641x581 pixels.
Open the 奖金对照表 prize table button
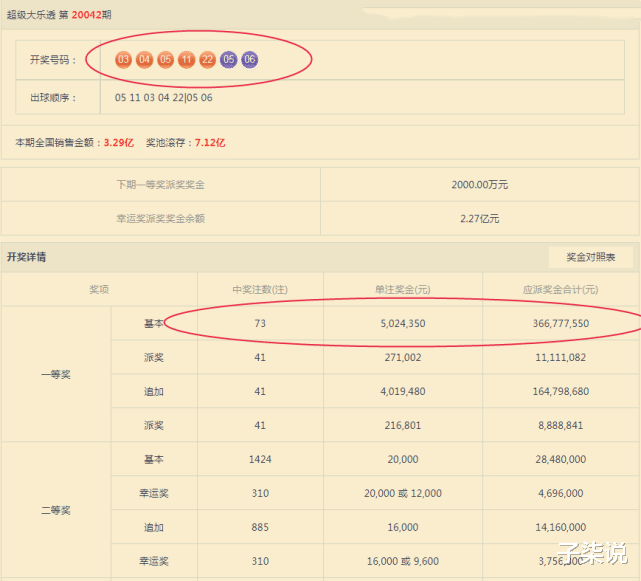(590, 257)
